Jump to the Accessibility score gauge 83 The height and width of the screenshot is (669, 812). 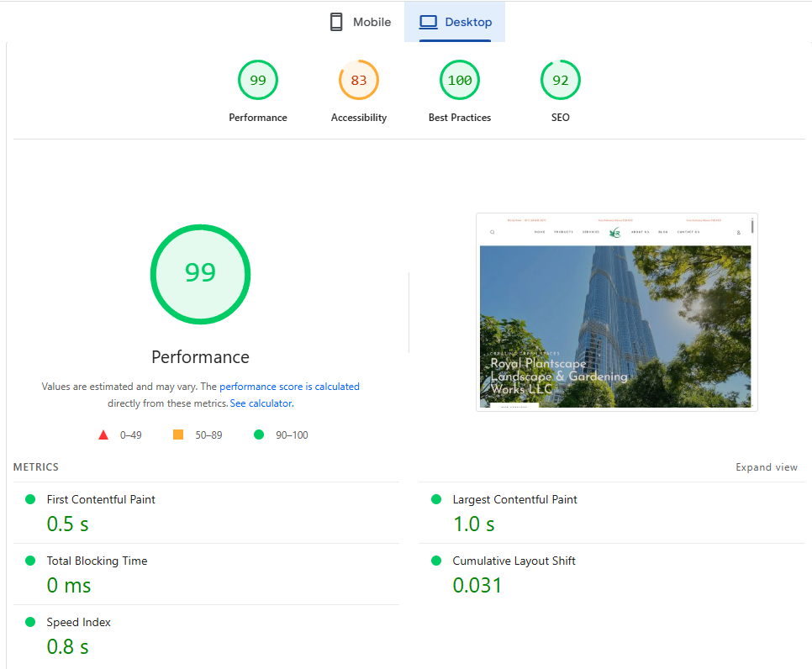[359, 81]
